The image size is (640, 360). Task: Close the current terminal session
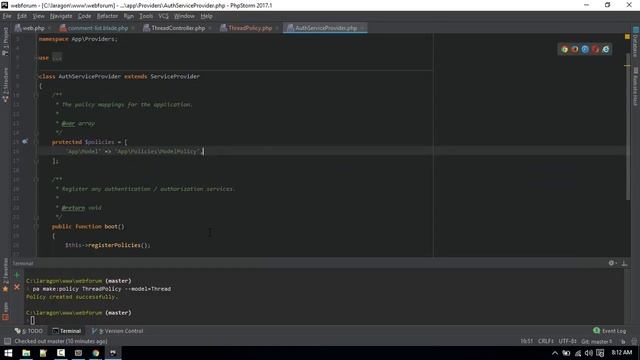coord(17,287)
